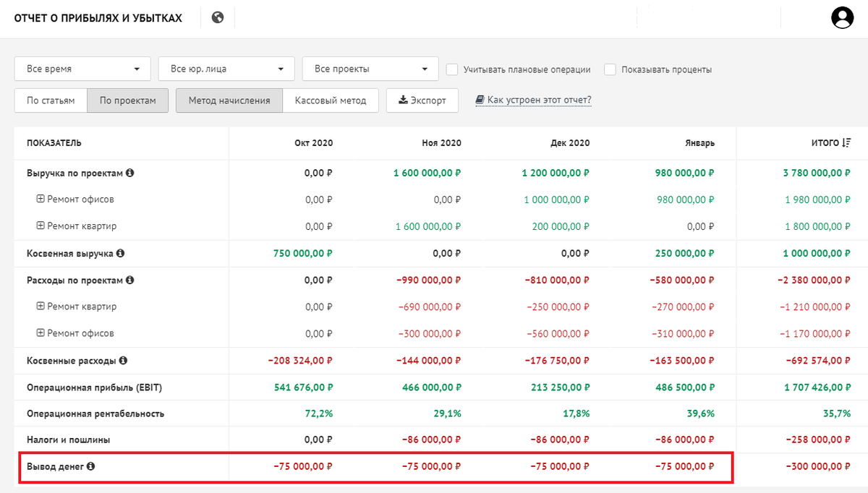Click the globe icon next to the report title
Viewport: 868px width, 493px height.
coord(218,17)
